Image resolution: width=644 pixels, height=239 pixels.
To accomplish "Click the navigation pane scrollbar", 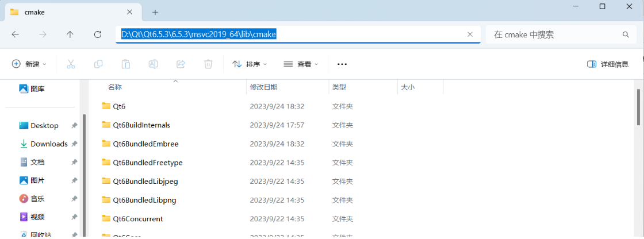I will coord(84,176).
